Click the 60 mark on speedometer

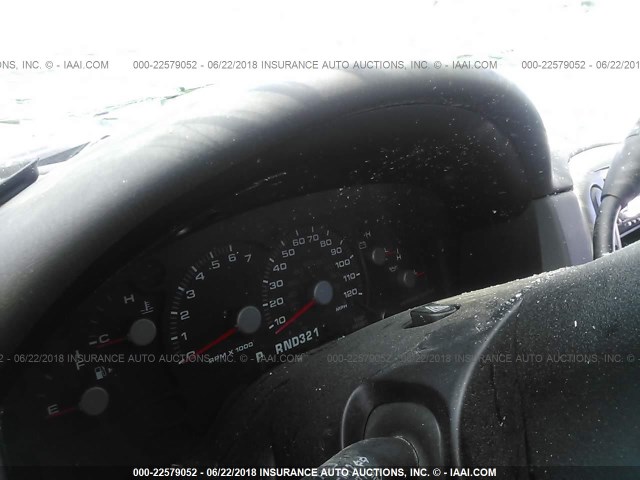[x=298, y=241]
